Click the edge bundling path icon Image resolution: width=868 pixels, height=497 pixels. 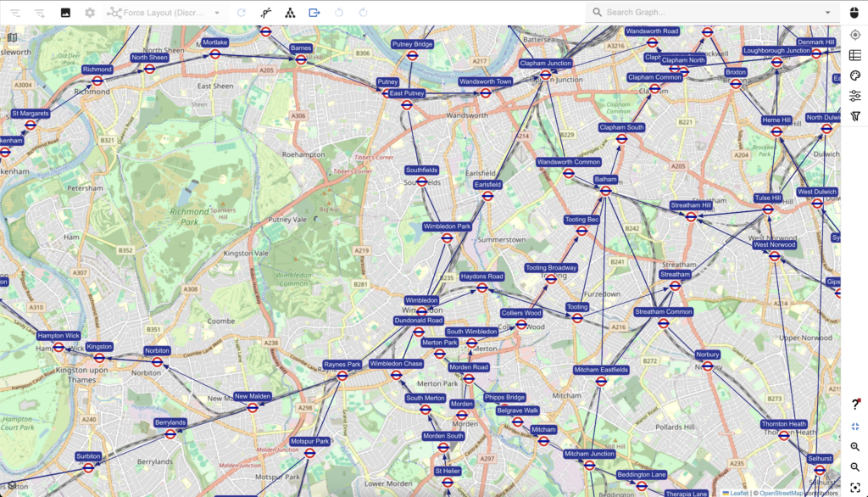(265, 13)
